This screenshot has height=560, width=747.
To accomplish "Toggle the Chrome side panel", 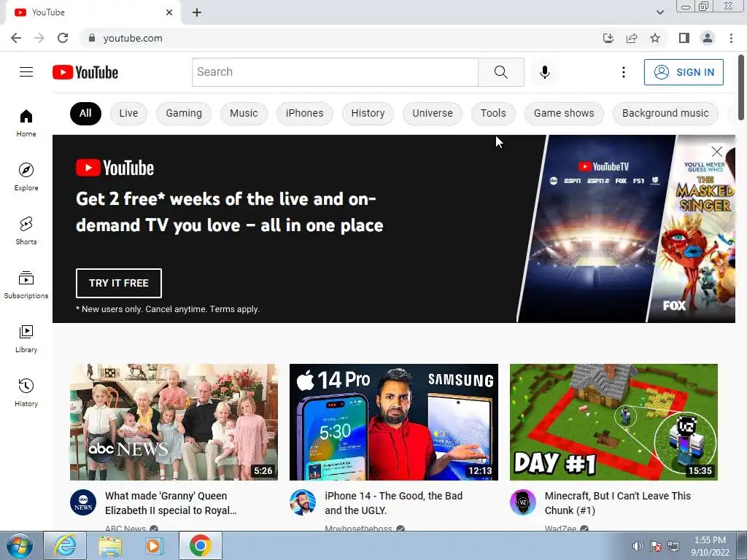I will coord(684,38).
